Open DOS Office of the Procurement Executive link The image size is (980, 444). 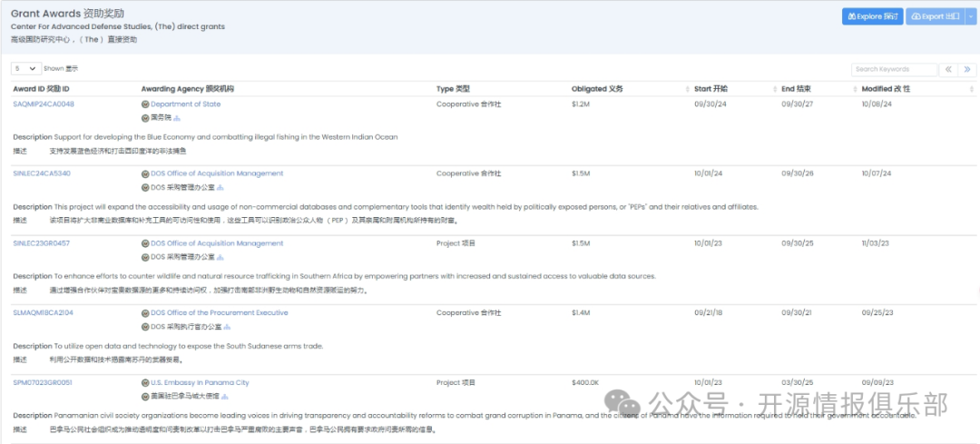click(220, 313)
